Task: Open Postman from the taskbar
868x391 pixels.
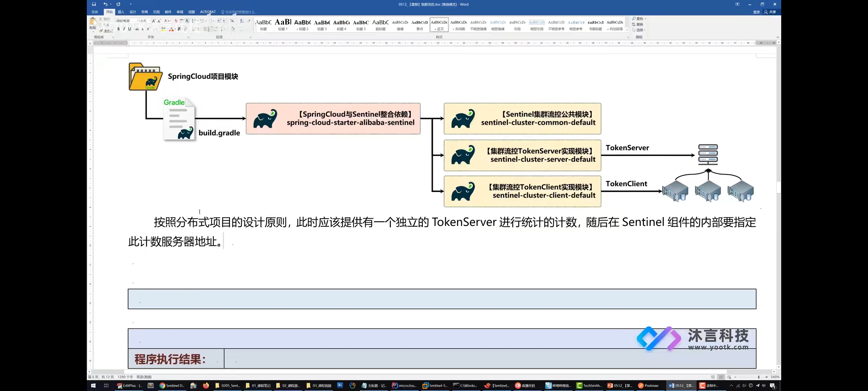Action: (x=648, y=386)
